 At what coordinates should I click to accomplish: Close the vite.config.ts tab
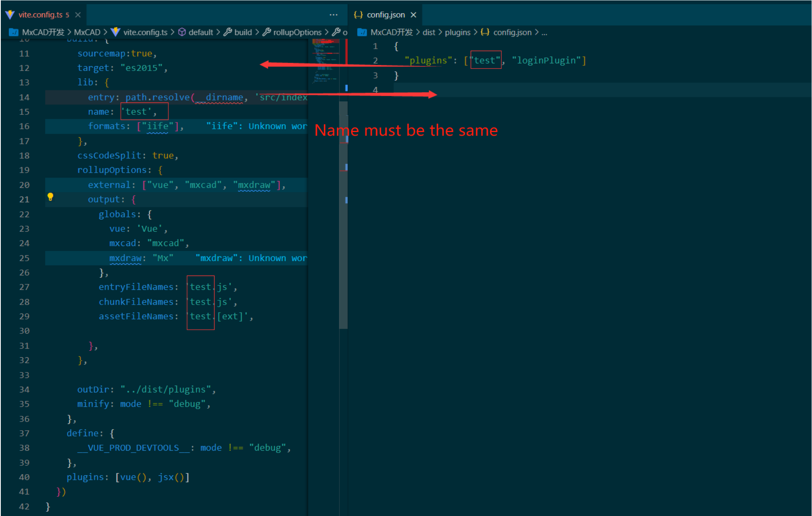click(78, 15)
